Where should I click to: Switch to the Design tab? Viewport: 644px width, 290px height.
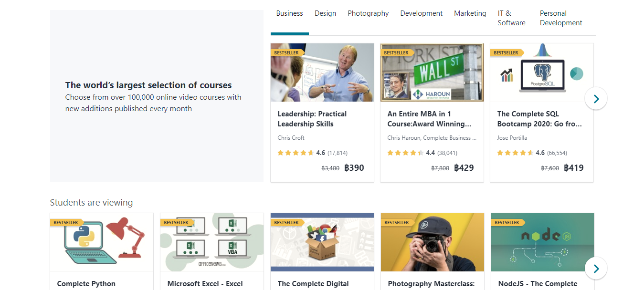(x=325, y=13)
